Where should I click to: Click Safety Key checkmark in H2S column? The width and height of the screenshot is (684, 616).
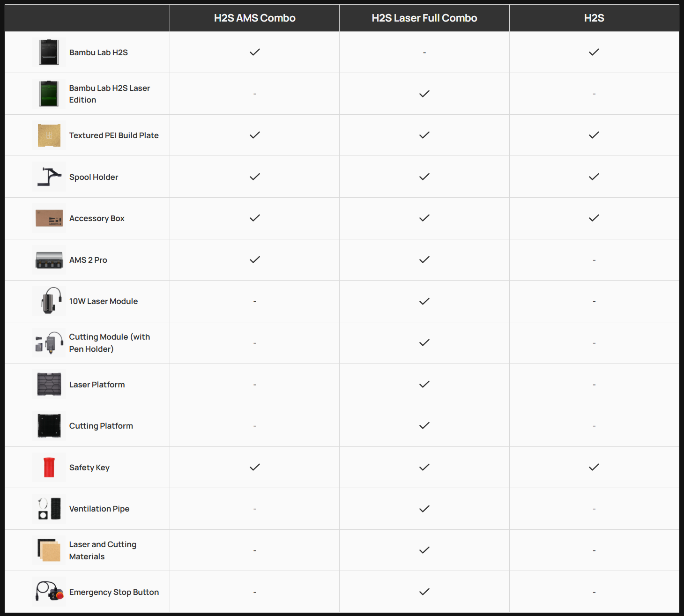click(x=594, y=468)
